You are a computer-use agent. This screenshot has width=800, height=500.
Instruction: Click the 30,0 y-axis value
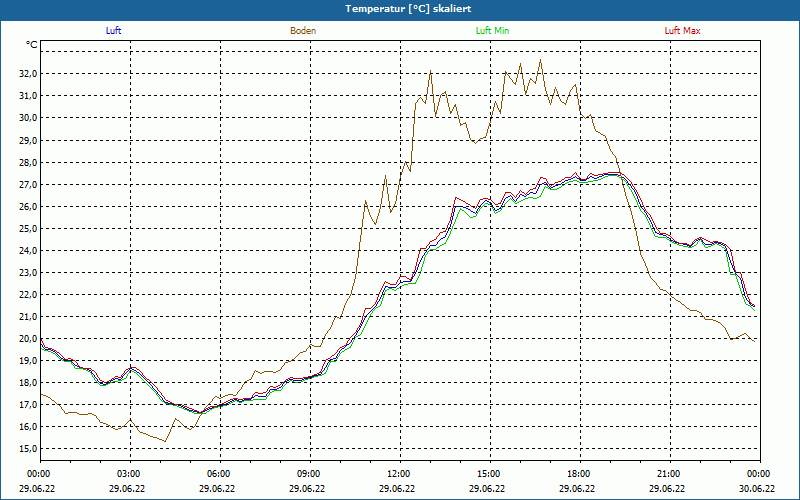pyautogui.click(x=28, y=118)
